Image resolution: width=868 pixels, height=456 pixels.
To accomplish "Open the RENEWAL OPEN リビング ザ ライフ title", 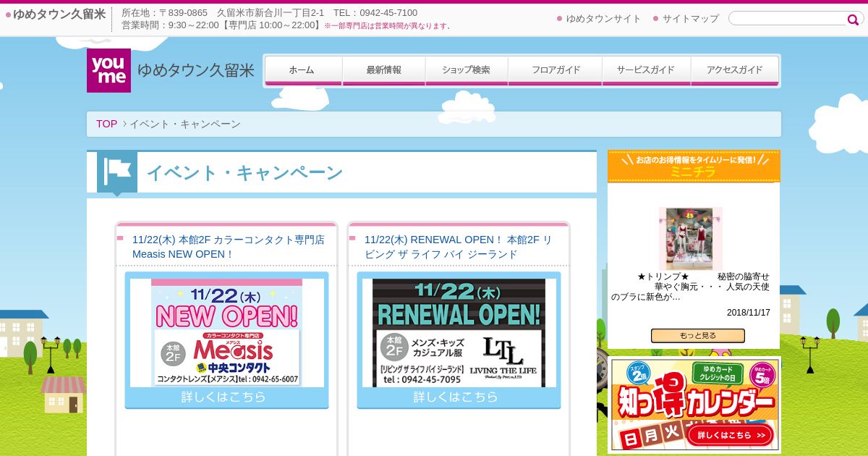I will pos(458,247).
